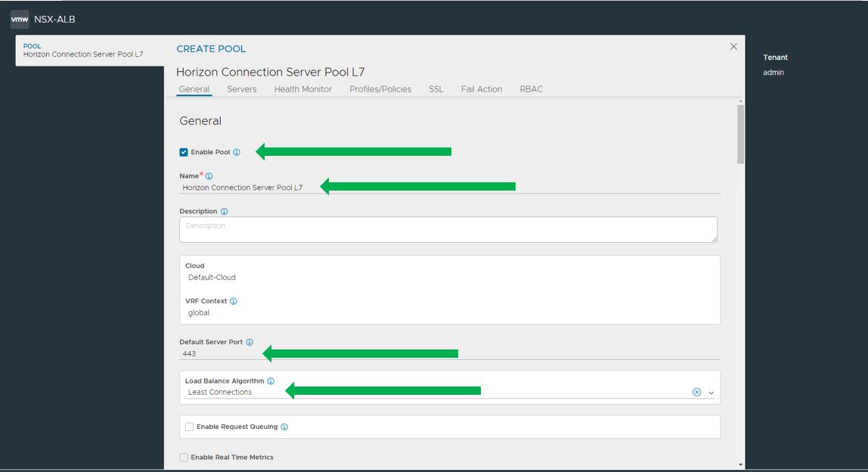The image size is (868, 475).
Task: Open the Enable Pool info icon
Action: tap(237, 152)
